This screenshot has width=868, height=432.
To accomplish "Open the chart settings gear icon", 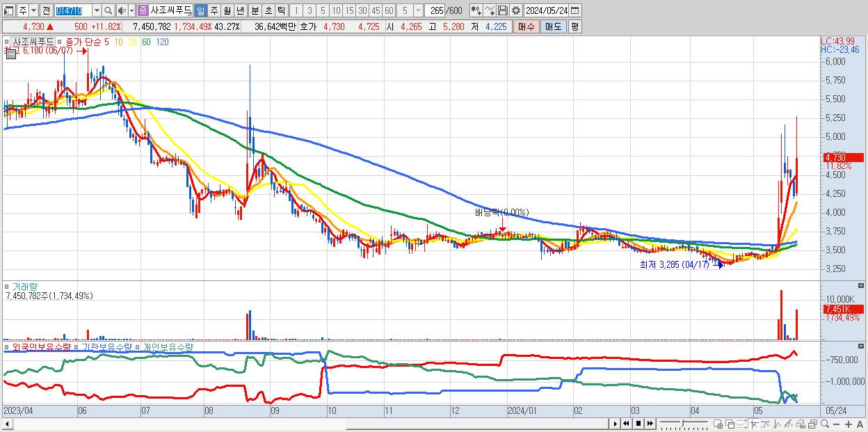I will click(x=515, y=10).
